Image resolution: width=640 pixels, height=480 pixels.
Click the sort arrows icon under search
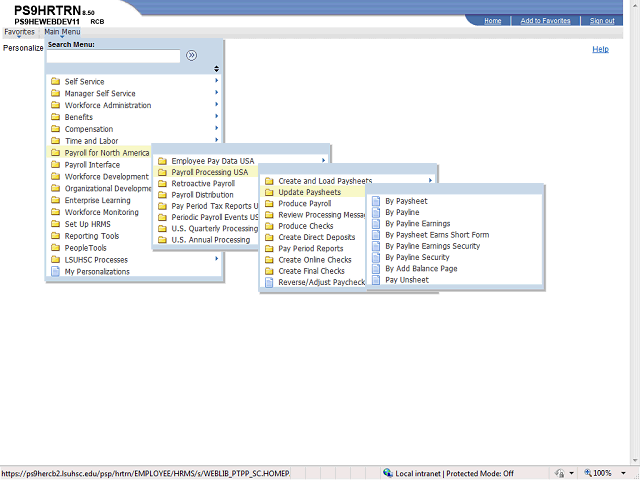(216, 69)
